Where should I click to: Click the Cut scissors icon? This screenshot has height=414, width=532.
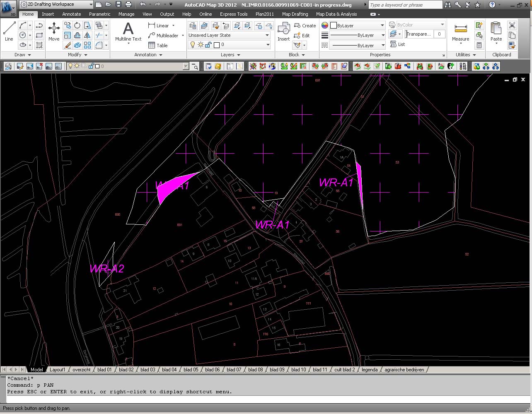point(512,25)
